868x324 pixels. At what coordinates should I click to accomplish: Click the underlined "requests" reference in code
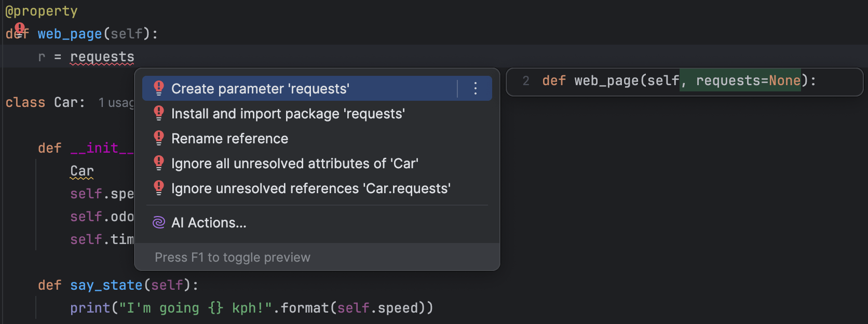pyautogui.click(x=102, y=57)
